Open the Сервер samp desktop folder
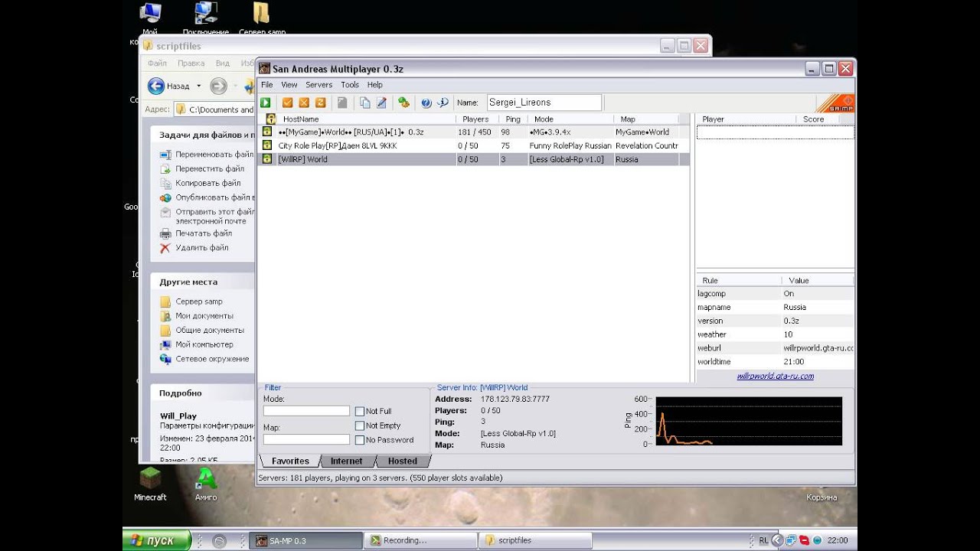 coord(262,14)
